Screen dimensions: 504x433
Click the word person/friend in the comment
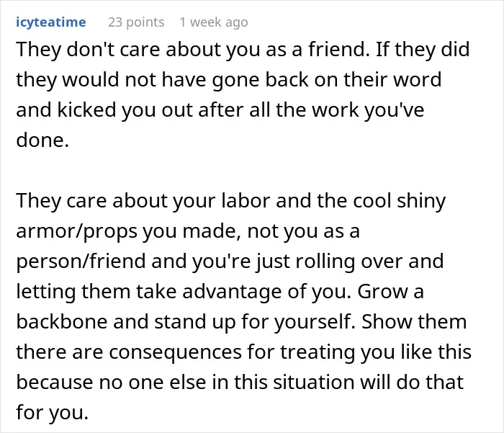point(81,262)
